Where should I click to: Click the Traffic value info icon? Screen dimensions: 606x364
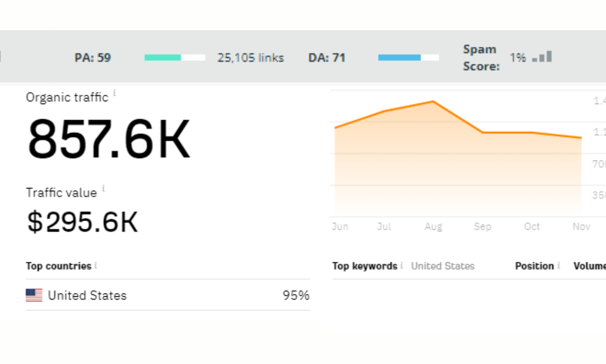[x=104, y=188]
